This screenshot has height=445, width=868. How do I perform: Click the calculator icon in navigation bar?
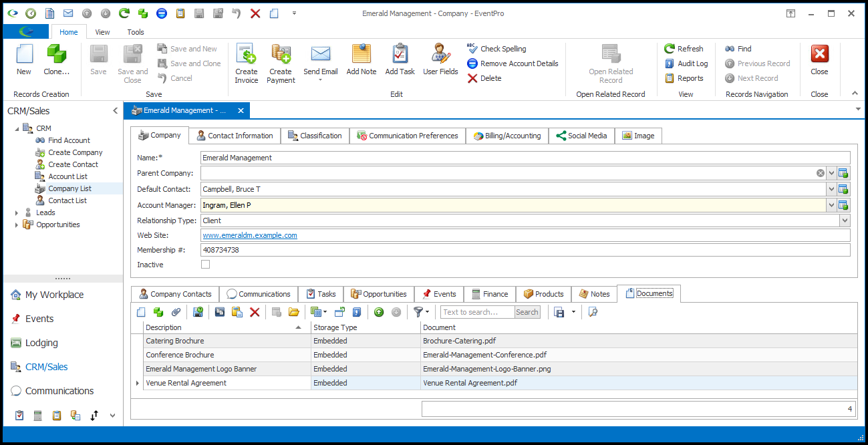tap(38, 415)
